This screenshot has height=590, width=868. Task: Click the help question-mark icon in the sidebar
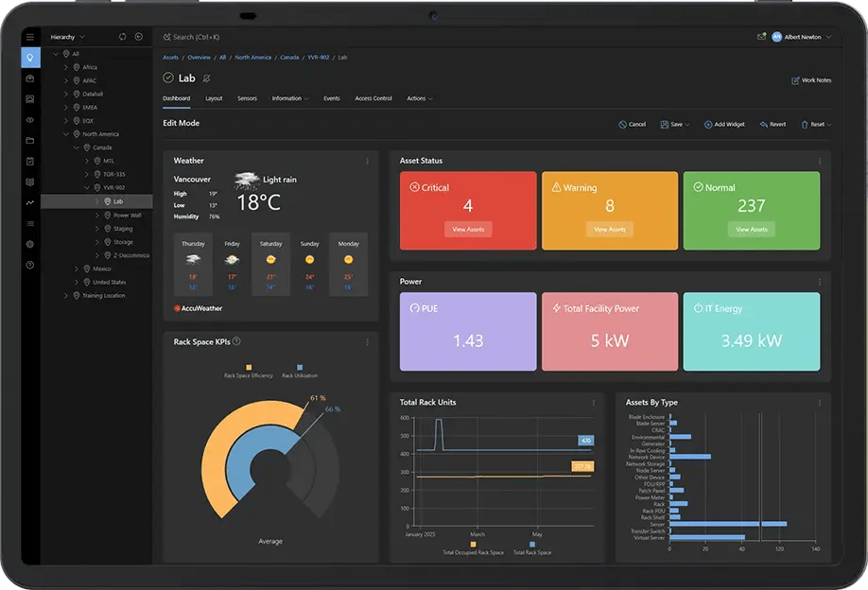pyautogui.click(x=29, y=265)
